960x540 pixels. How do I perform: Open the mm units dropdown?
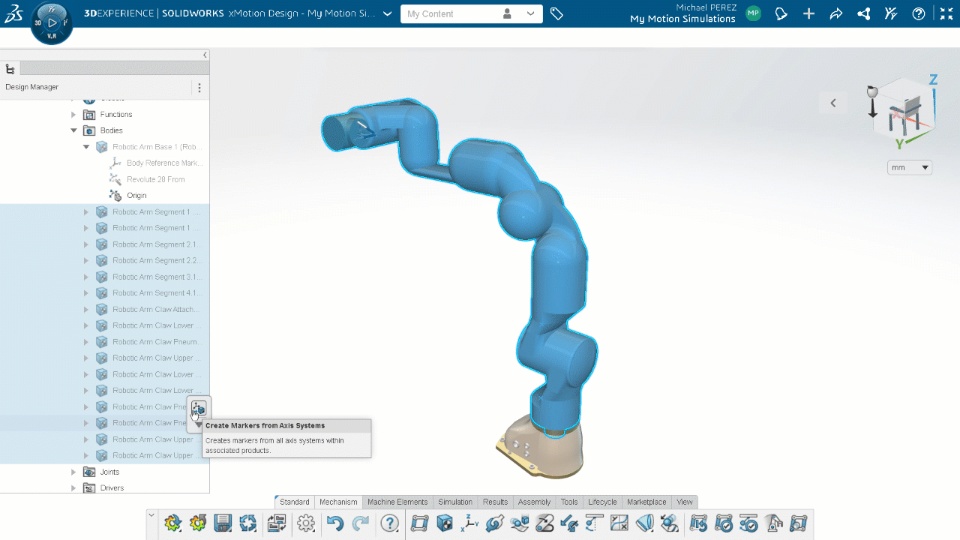[x=909, y=167]
